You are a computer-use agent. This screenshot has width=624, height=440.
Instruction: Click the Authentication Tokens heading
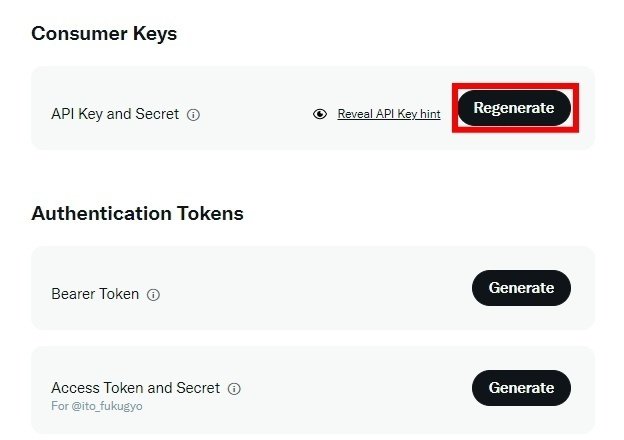[137, 213]
